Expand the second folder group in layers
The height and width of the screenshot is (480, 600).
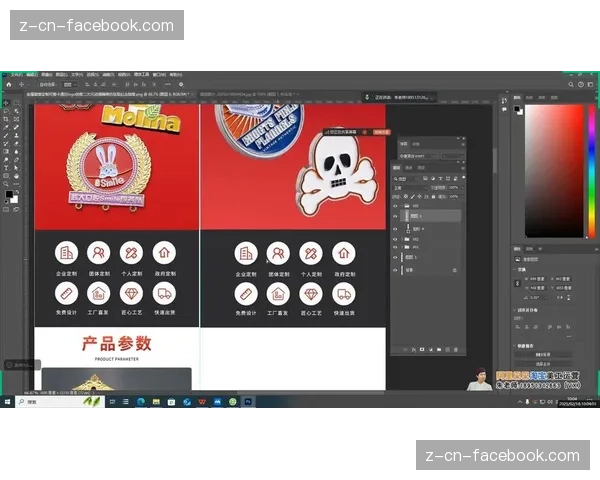tap(402, 239)
